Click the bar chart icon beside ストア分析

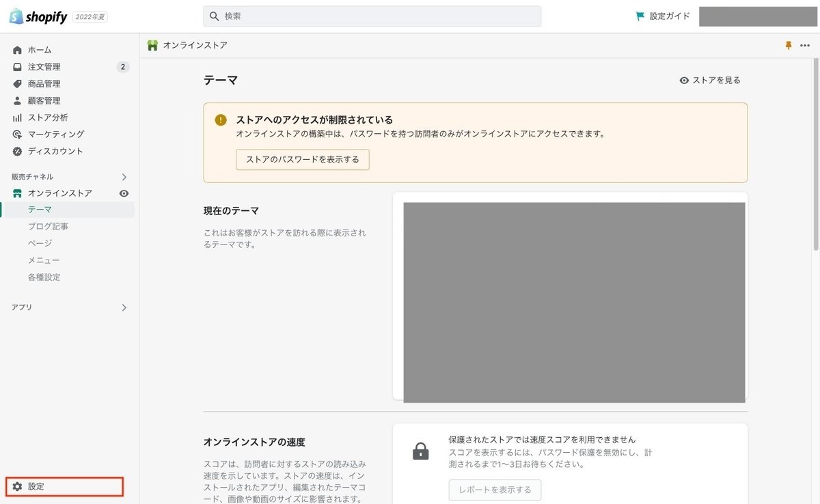[17, 117]
